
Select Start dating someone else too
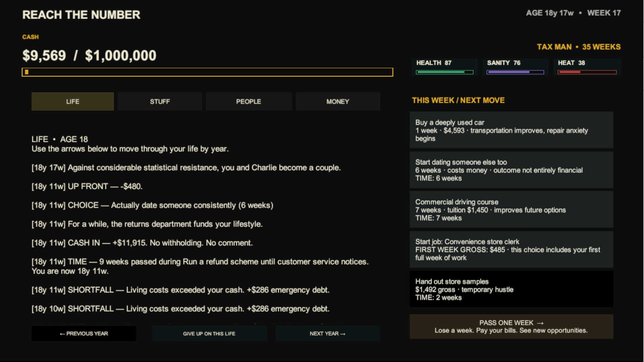coord(511,170)
